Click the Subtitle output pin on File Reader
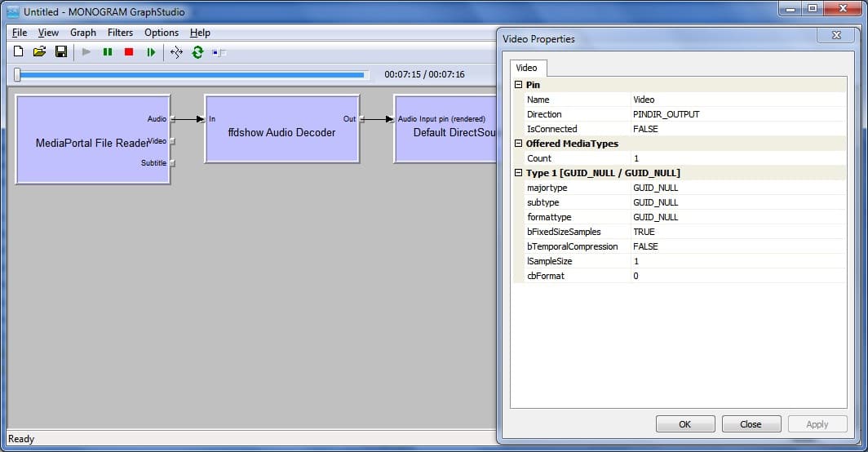Viewport: 868px width, 452px height. [x=172, y=163]
